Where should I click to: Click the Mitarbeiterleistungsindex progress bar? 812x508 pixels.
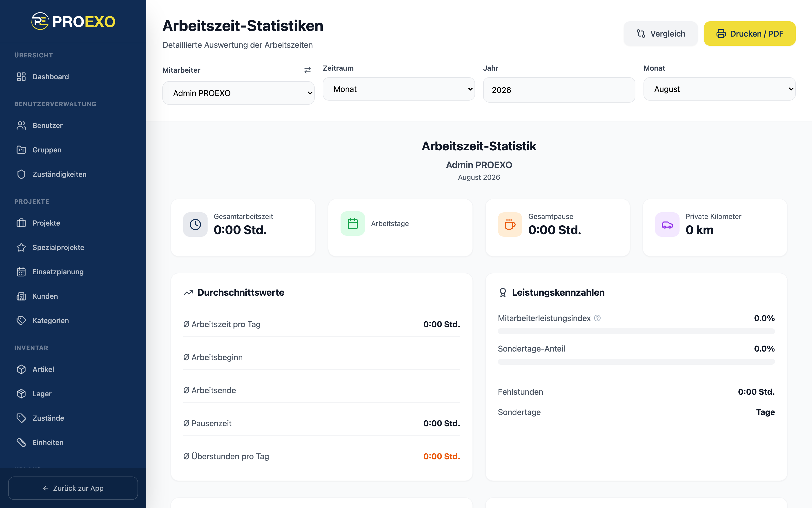tap(636, 331)
